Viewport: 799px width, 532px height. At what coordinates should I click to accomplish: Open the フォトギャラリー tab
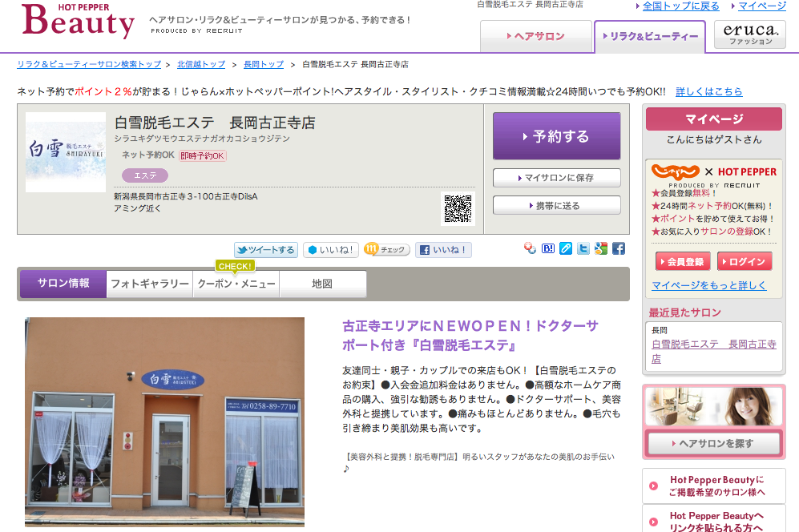click(150, 284)
